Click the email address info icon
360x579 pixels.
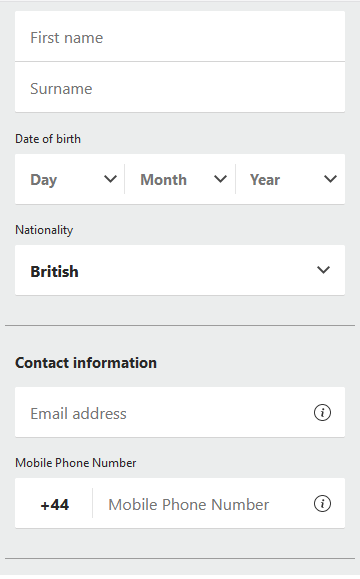click(322, 412)
